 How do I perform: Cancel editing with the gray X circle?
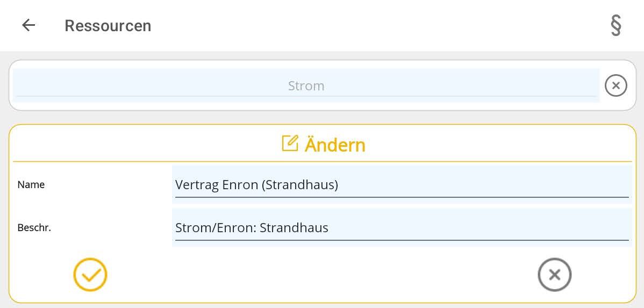[554, 275]
